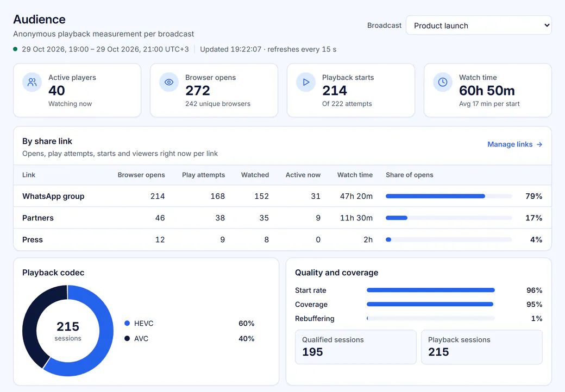The height and width of the screenshot is (392, 565).
Task: Click the Qualified sessions 195 card
Action: pyautogui.click(x=356, y=347)
